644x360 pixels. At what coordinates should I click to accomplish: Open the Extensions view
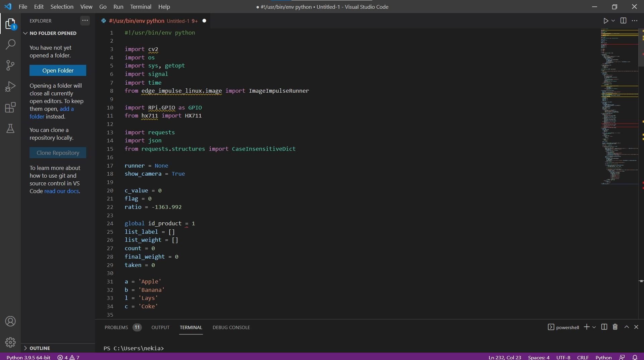point(10,107)
